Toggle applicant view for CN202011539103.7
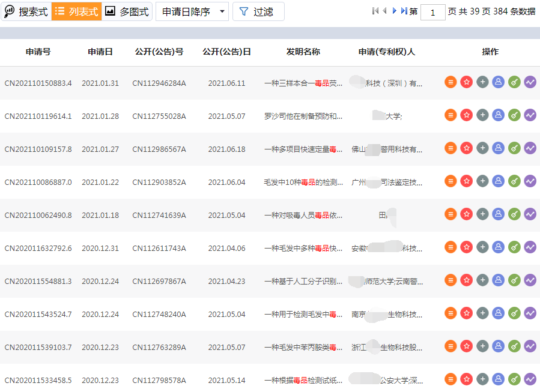540x392 pixels. [499, 346]
